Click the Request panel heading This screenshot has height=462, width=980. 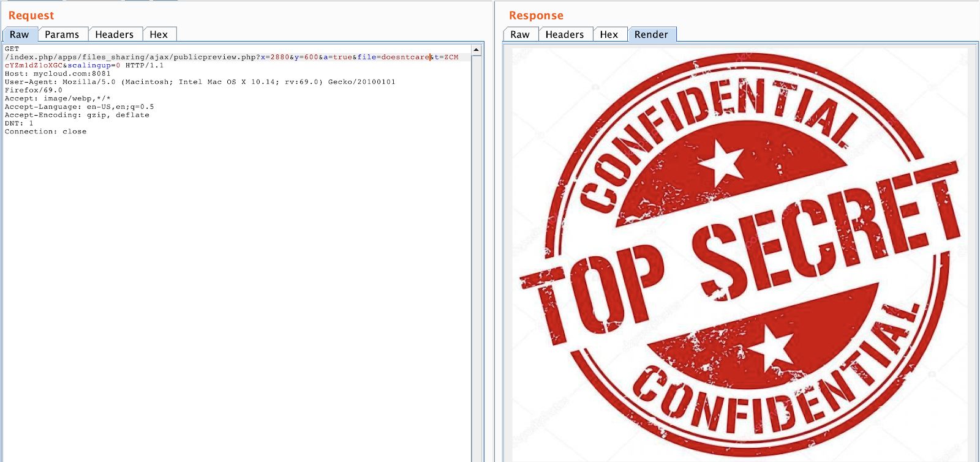click(x=31, y=15)
